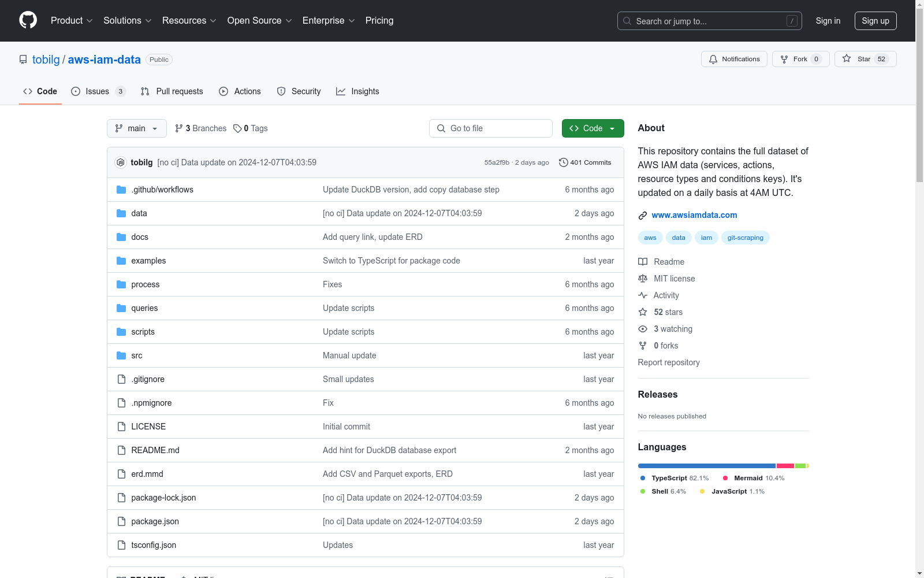This screenshot has width=924, height=578.
Task: Open the Open Source dropdown
Action: click(x=260, y=20)
